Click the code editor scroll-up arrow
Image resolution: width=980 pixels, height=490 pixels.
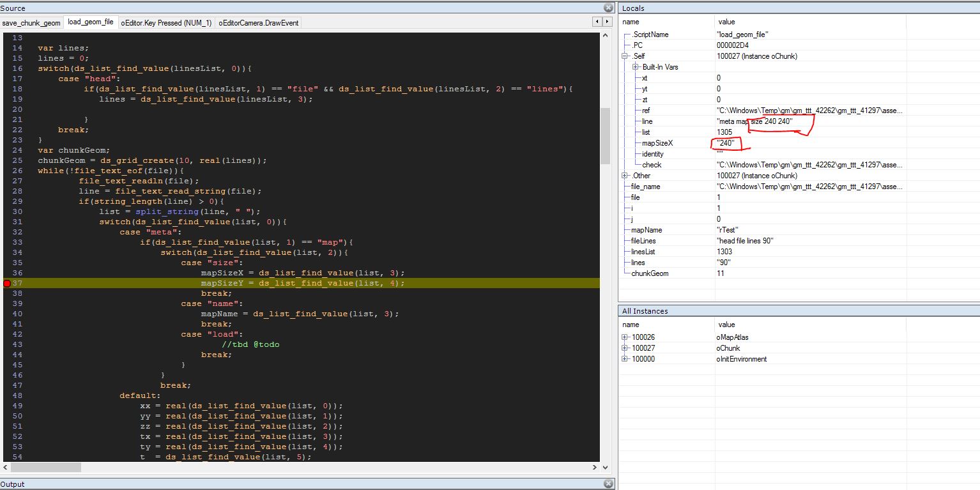tap(604, 37)
